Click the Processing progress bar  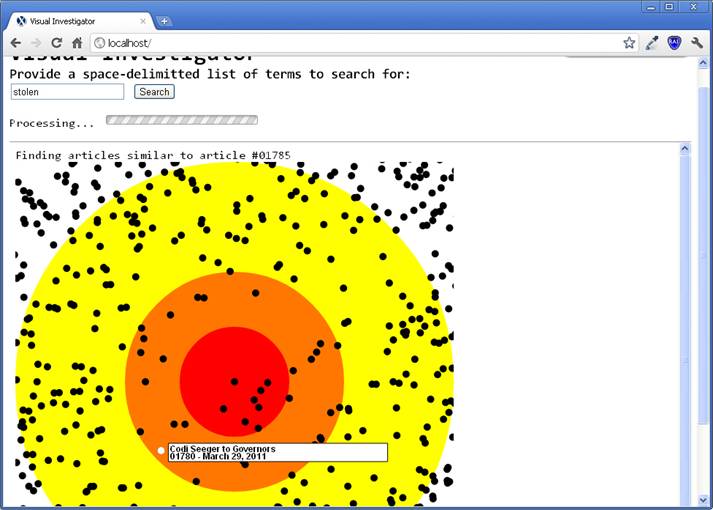click(x=182, y=120)
